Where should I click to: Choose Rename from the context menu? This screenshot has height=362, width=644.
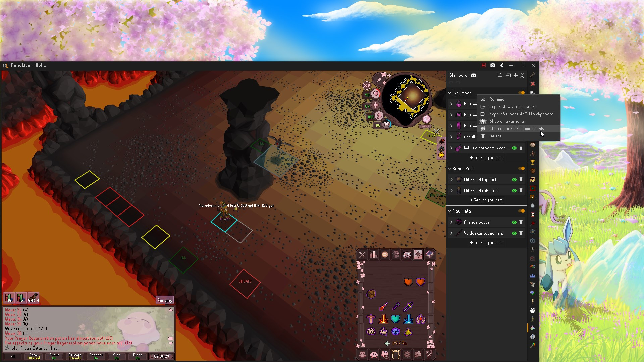(x=518, y=99)
